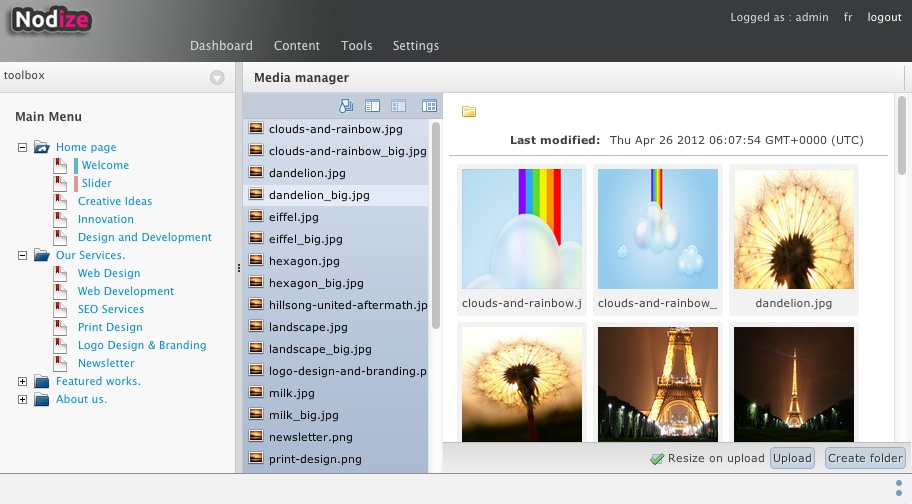Select the dimmed split view layout icon
Screen dimensions: 912x504
point(398,106)
